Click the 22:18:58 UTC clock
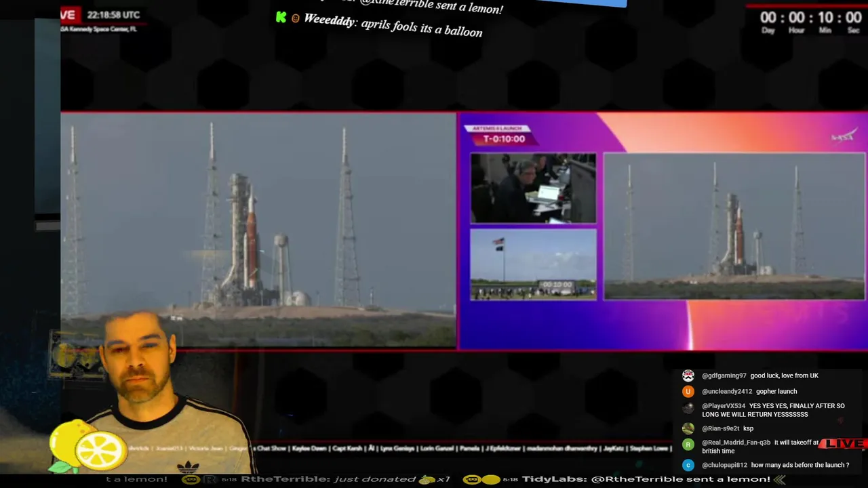This screenshot has height=488, width=868. pyautogui.click(x=113, y=14)
